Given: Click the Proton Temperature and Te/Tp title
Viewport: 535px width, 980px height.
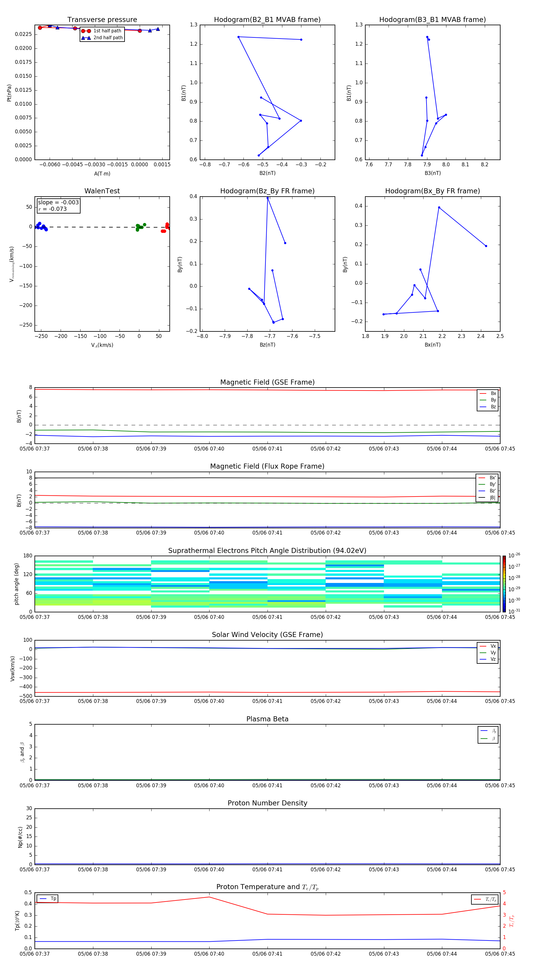Looking at the screenshot, I should (267, 887).
